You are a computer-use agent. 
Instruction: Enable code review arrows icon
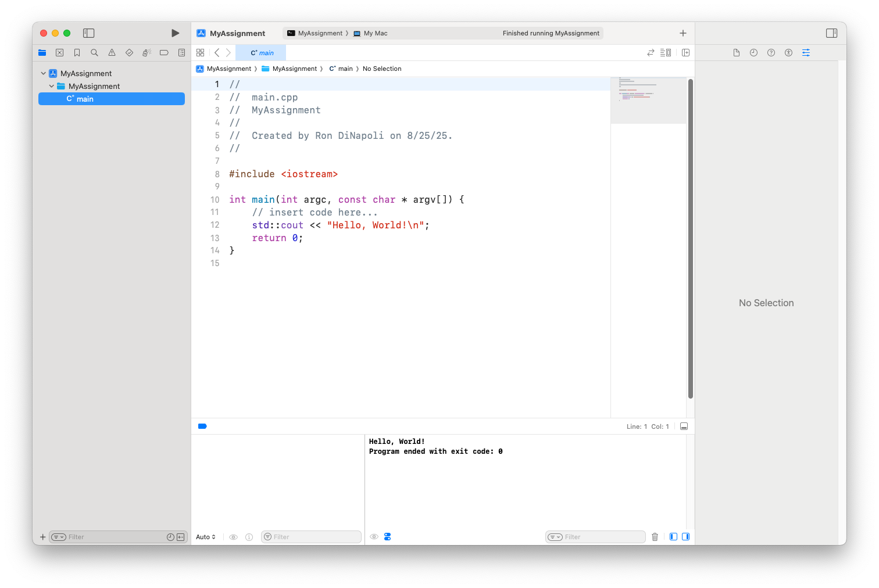(651, 52)
